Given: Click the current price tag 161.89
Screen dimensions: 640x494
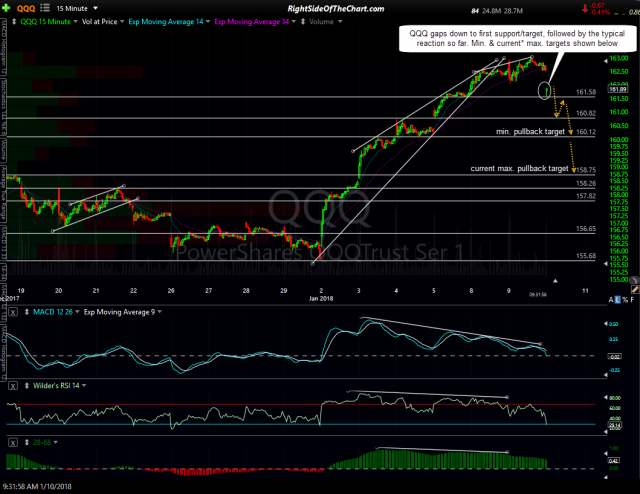Looking at the screenshot, I should click(x=618, y=89).
